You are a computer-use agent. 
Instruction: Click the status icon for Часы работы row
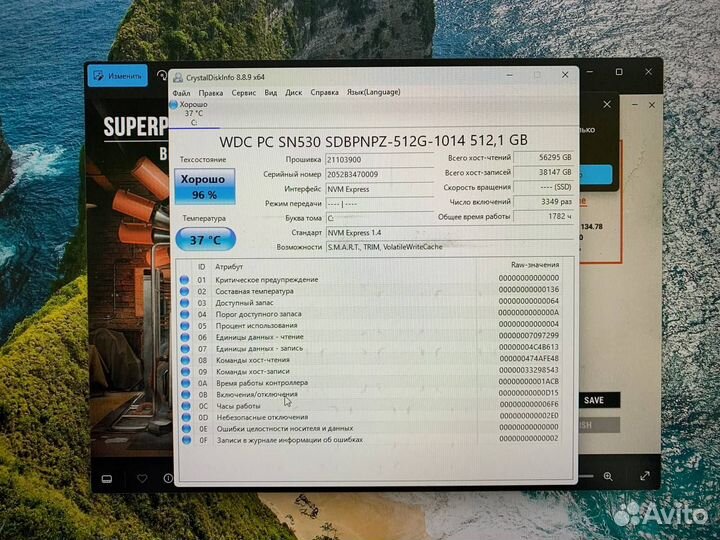(184, 406)
